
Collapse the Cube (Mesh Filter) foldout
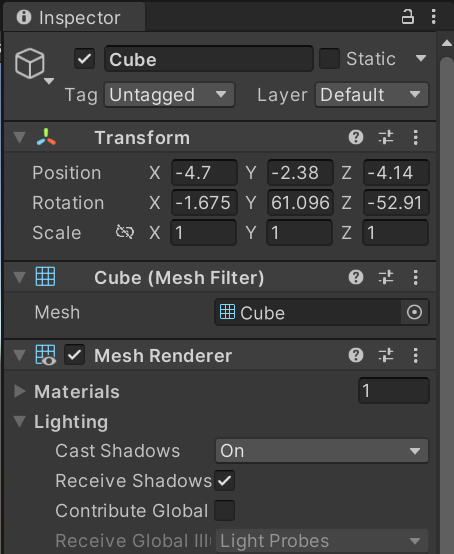pos(20,277)
